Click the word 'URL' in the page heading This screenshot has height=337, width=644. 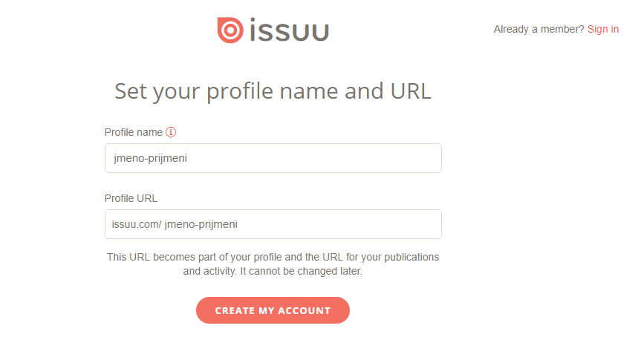click(411, 91)
